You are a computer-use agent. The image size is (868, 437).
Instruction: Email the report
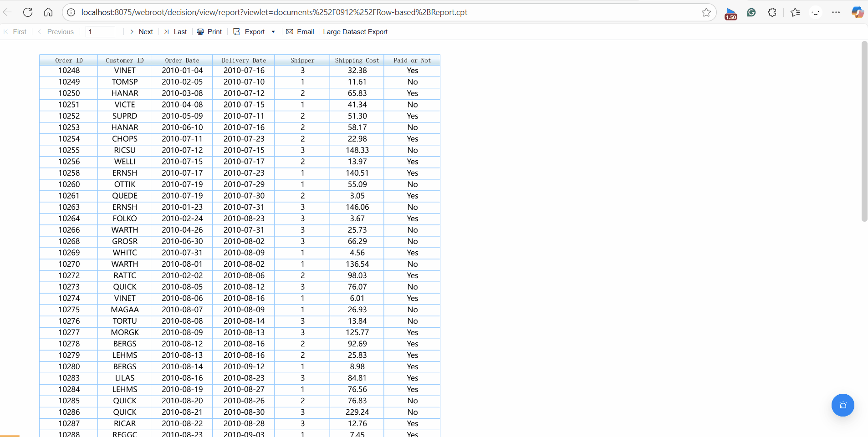[x=300, y=31]
